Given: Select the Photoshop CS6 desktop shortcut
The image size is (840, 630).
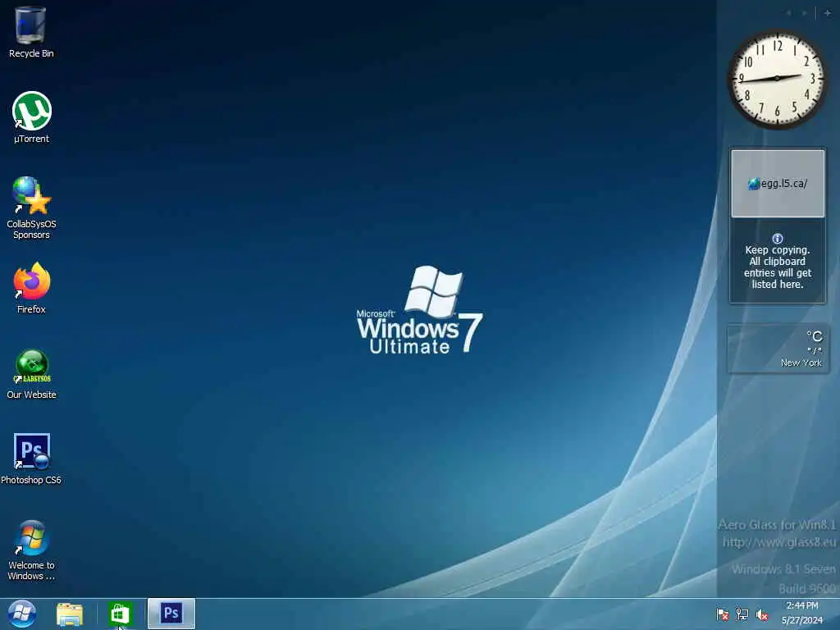Looking at the screenshot, I should 31,459.
